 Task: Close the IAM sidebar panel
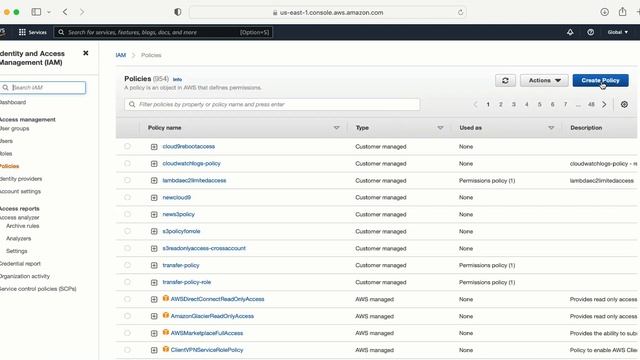[x=86, y=53]
